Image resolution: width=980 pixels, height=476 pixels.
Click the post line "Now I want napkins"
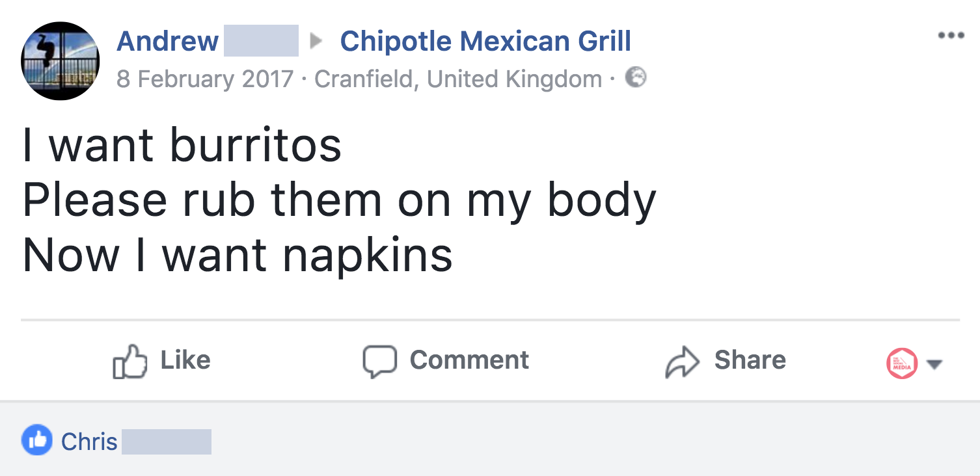[x=238, y=254]
